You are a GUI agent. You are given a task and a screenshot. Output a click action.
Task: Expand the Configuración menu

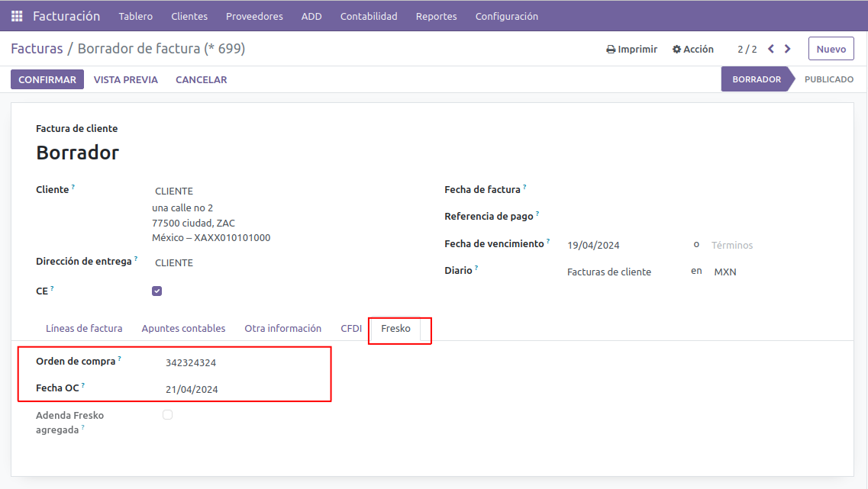[506, 16]
